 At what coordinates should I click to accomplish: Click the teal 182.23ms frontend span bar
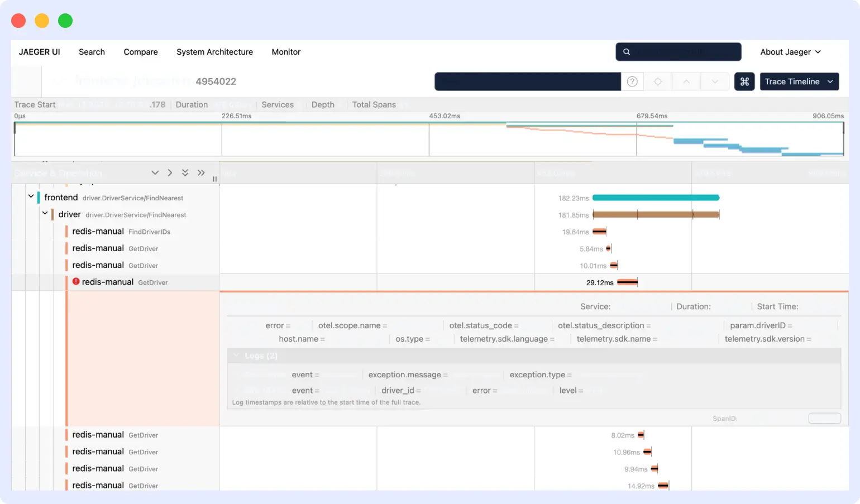tap(656, 198)
